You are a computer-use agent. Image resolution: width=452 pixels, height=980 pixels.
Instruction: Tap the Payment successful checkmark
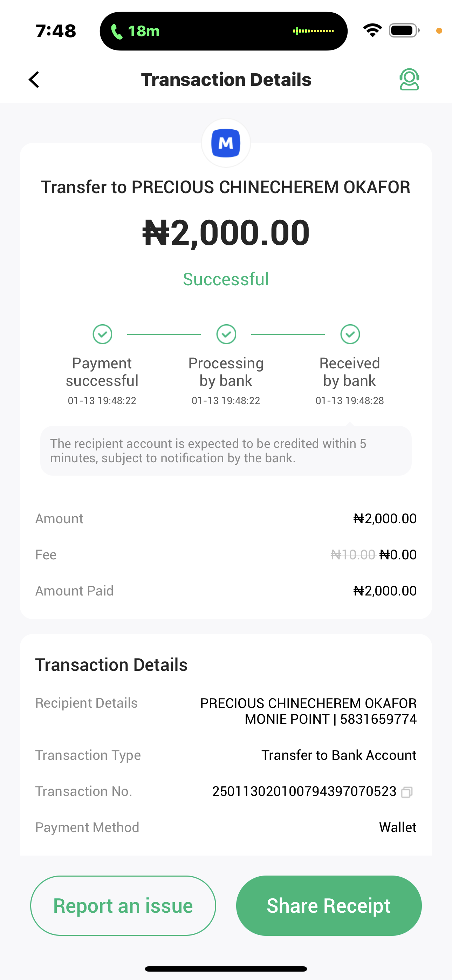102,334
